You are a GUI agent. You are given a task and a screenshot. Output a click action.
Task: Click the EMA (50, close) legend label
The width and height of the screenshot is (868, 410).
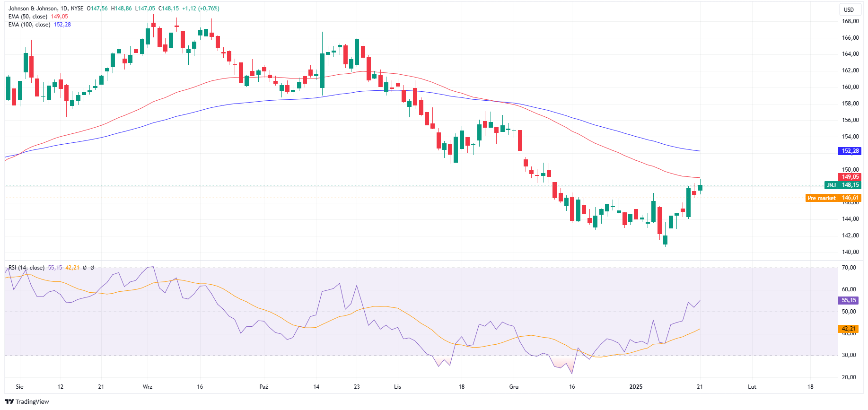[x=28, y=17]
